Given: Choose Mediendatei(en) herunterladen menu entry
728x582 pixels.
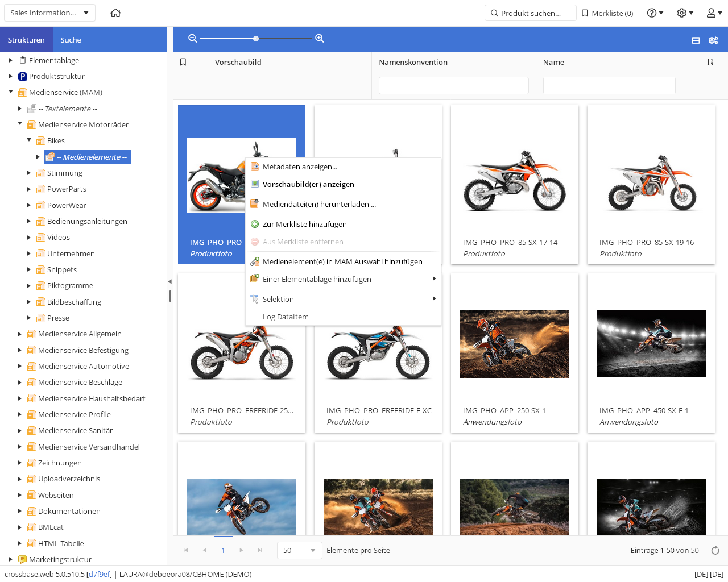Looking at the screenshot, I should point(343,204).
